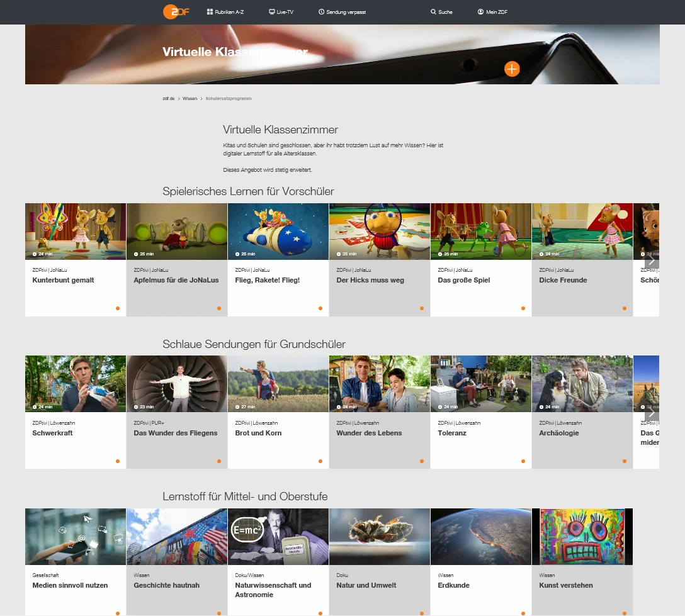Click orange dot on Toleranz card

[x=523, y=461]
